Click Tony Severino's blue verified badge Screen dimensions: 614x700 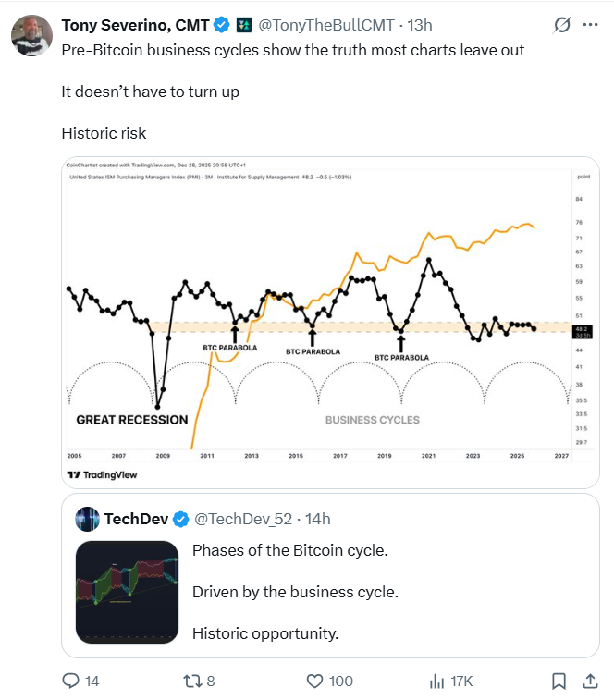222,25
